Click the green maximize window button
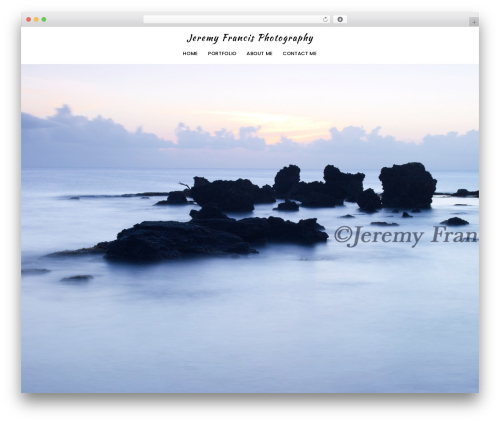500x423 pixels. pyautogui.click(x=44, y=20)
